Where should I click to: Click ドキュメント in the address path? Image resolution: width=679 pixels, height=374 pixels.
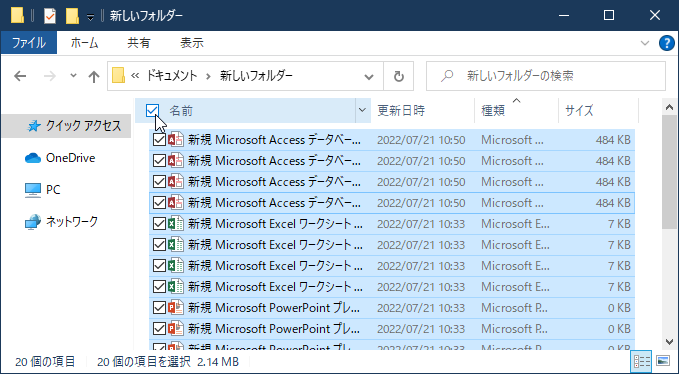[x=171, y=76]
